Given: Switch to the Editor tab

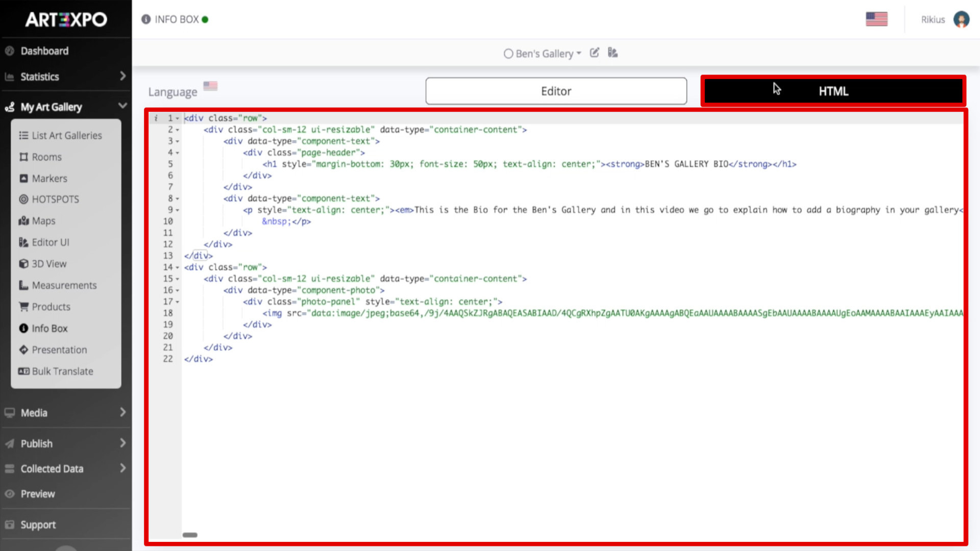Looking at the screenshot, I should pyautogui.click(x=556, y=91).
